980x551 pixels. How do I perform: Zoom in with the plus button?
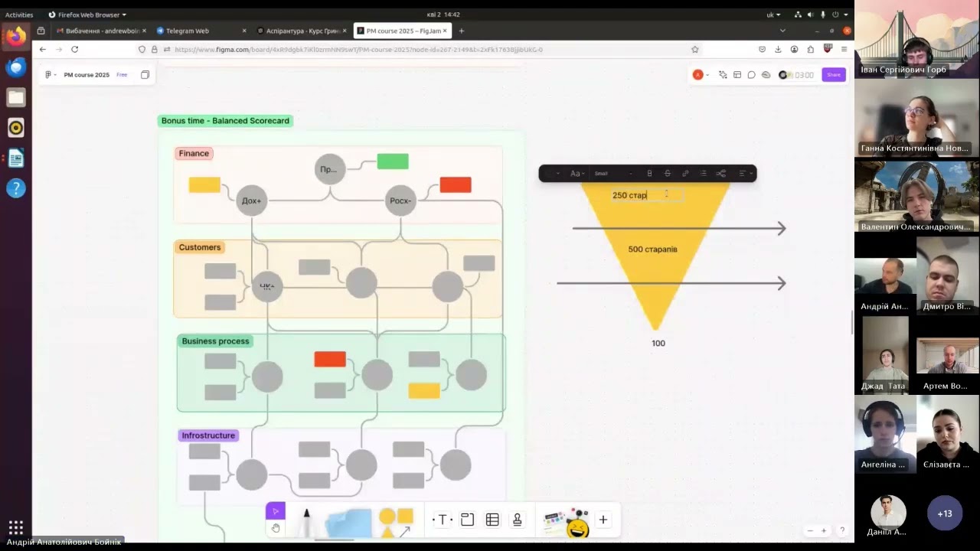pyautogui.click(x=824, y=530)
